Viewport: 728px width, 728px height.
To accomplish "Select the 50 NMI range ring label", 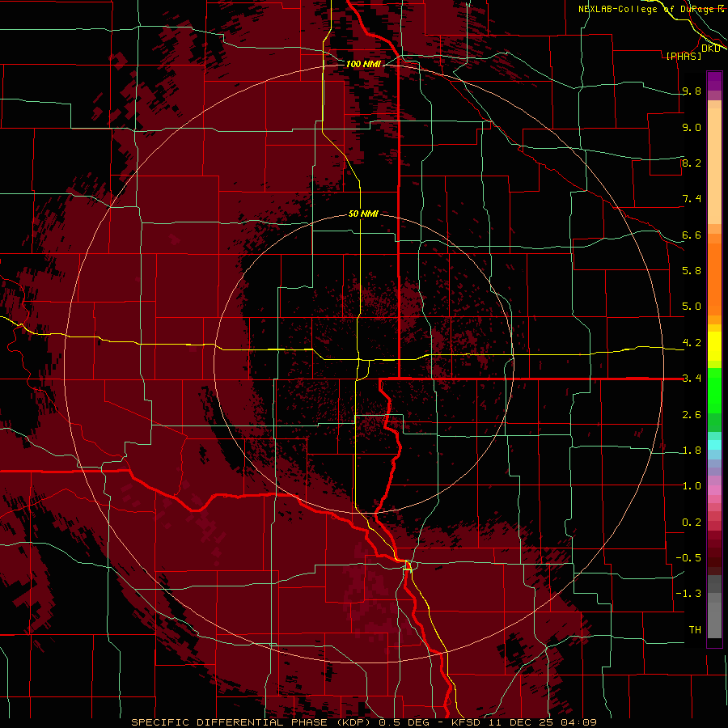I will [x=363, y=214].
